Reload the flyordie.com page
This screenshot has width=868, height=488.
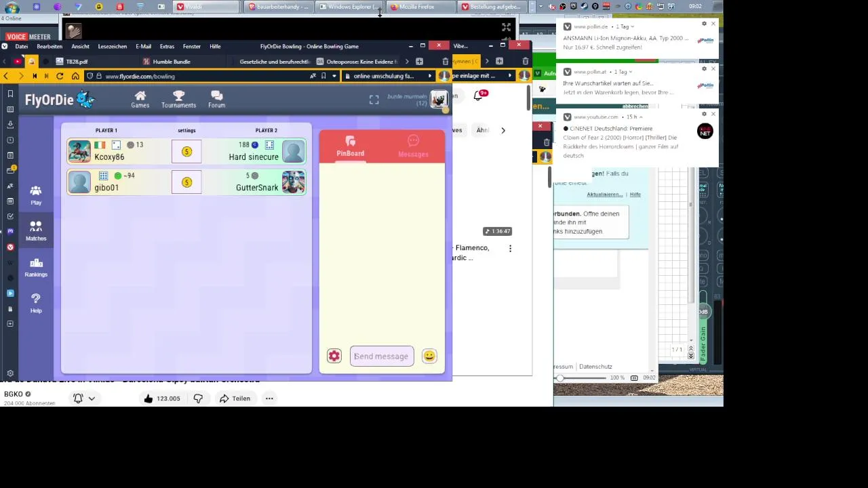(60, 76)
